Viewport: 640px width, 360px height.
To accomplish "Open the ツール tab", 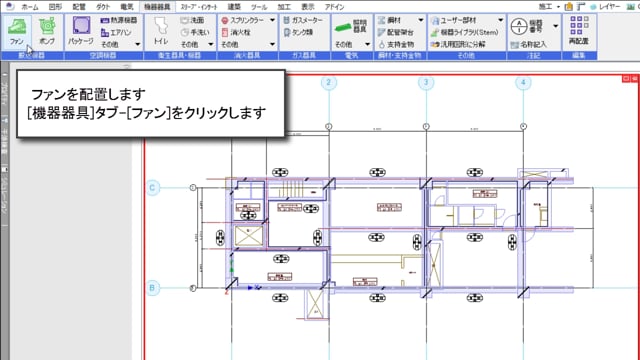I will 259,7.
